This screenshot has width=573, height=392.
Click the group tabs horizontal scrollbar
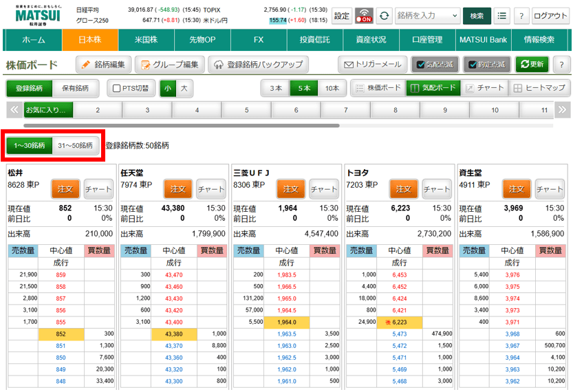[x=182, y=125]
